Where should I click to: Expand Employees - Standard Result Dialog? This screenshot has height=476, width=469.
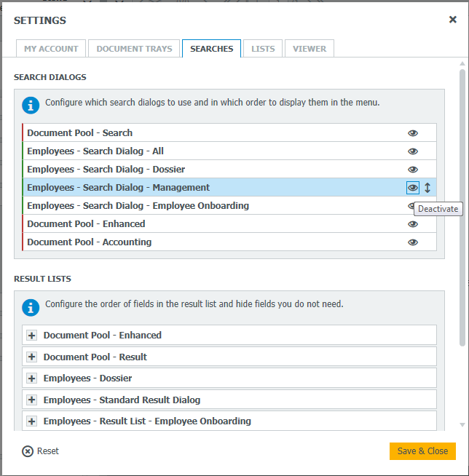31,400
